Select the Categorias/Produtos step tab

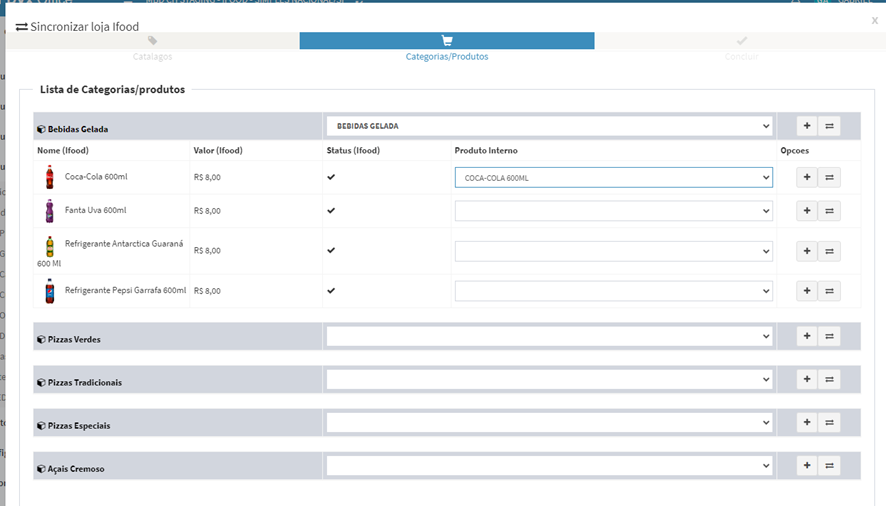pyautogui.click(x=447, y=47)
